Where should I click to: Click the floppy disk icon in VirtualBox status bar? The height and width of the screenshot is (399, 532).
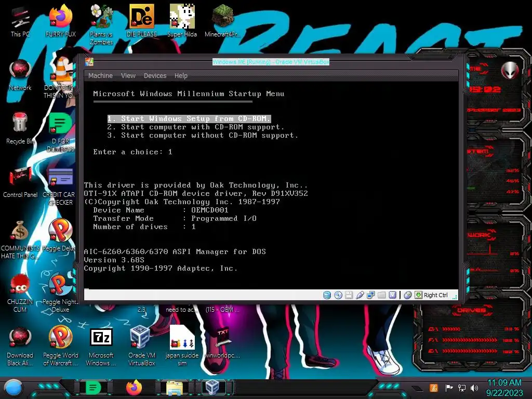click(349, 295)
